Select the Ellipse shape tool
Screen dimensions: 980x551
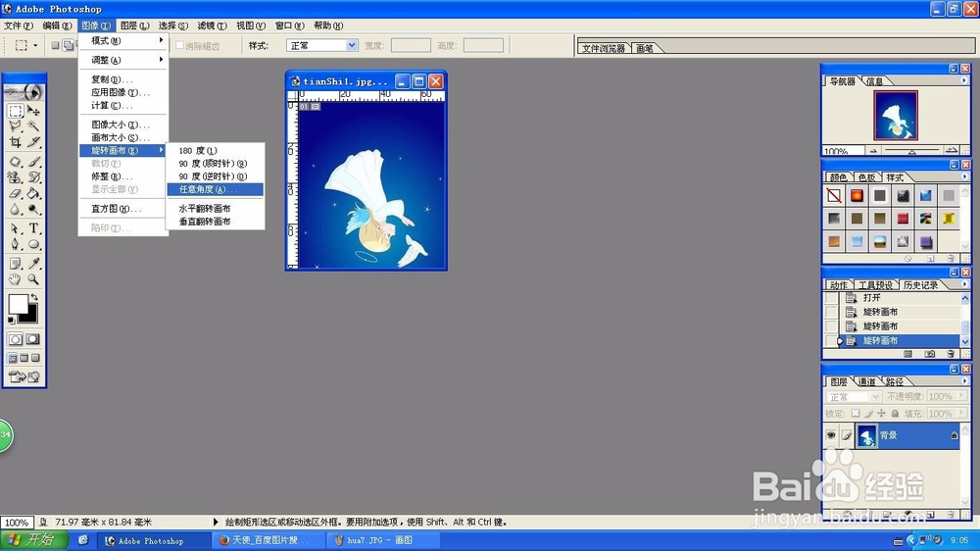33,244
